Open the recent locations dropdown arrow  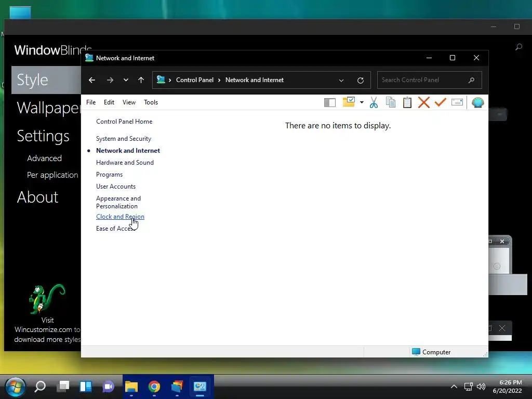coord(126,80)
